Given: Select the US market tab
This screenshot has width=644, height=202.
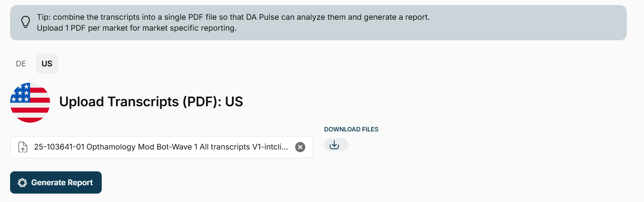Looking at the screenshot, I should pyautogui.click(x=47, y=64).
